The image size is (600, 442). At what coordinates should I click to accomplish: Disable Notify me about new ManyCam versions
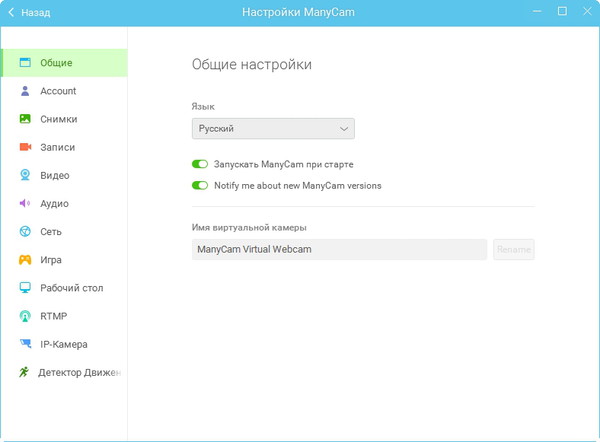200,185
